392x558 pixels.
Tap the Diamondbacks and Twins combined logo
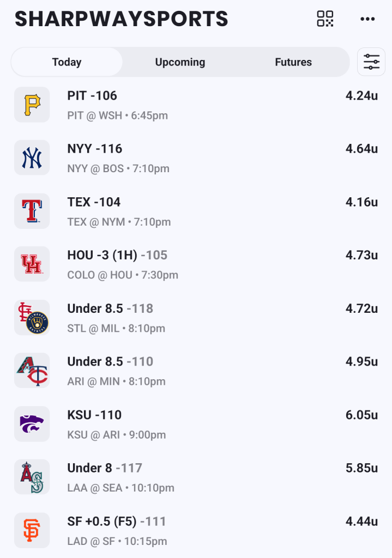coord(32,371)
